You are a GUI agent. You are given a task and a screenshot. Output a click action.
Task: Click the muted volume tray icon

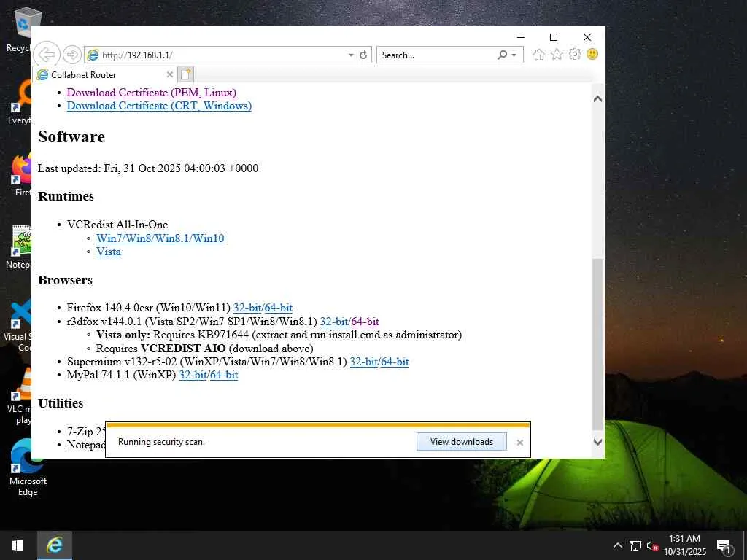[x=652, y=545]
